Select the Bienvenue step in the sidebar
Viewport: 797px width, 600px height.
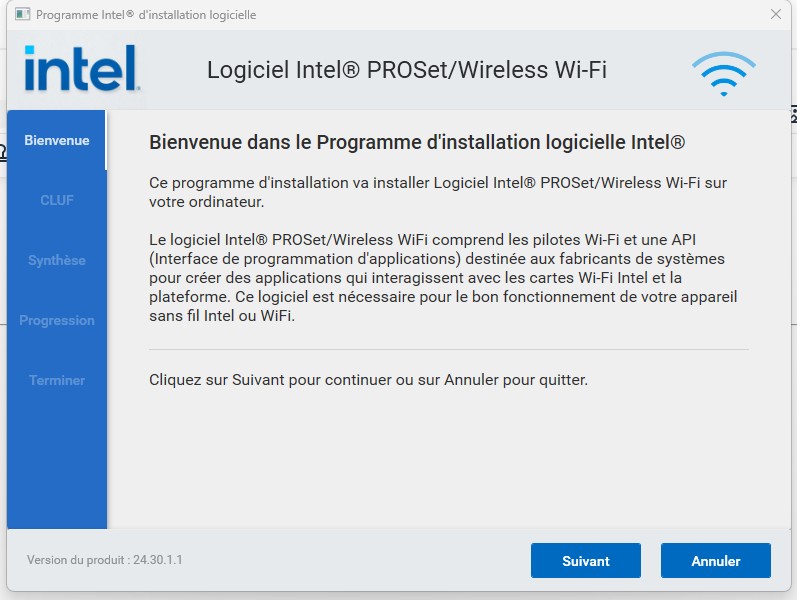[57, 141]
